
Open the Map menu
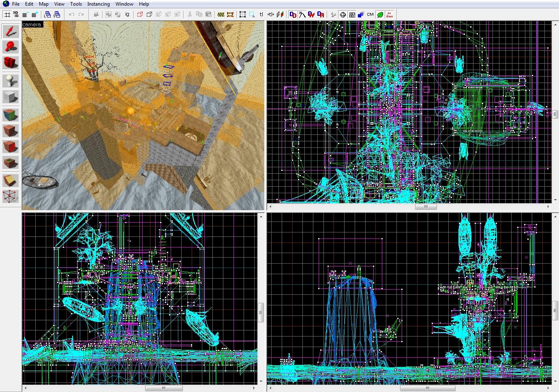tap(44, 4)
